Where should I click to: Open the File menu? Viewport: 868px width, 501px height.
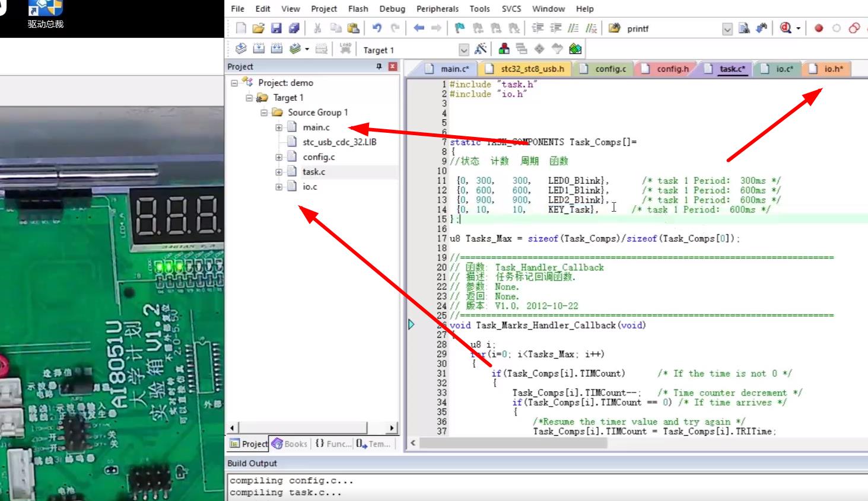[237, 9]
